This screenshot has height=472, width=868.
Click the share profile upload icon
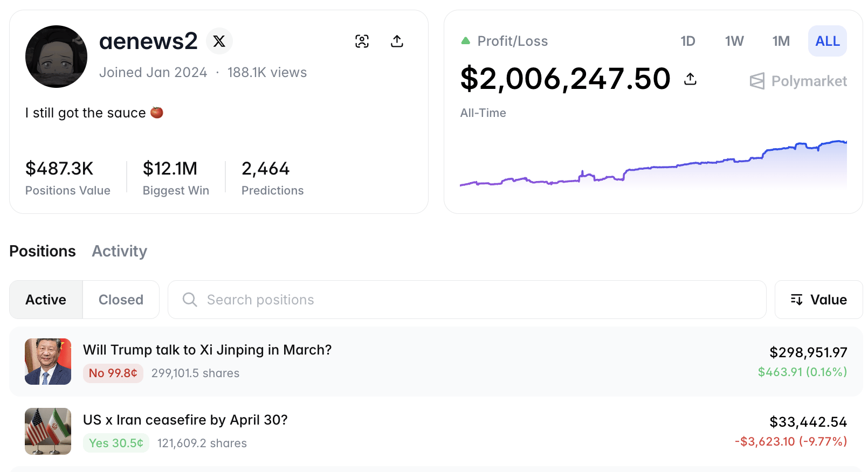(x=397, y=41)
